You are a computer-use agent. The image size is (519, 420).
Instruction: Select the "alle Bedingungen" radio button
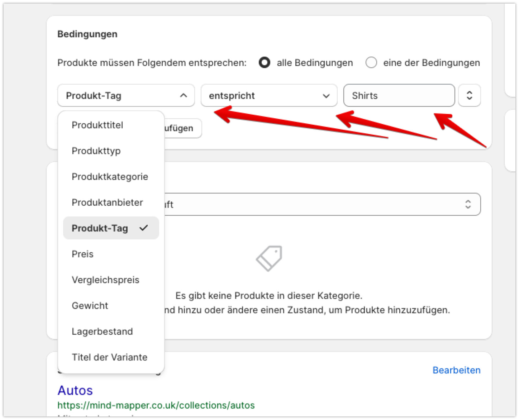tap(265, 63)
